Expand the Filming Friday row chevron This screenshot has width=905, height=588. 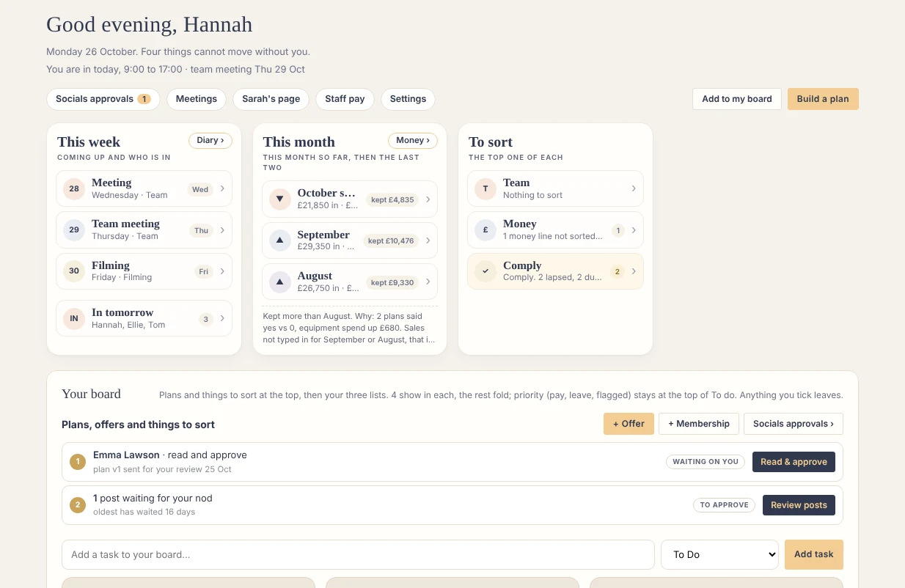pos(222,271)
